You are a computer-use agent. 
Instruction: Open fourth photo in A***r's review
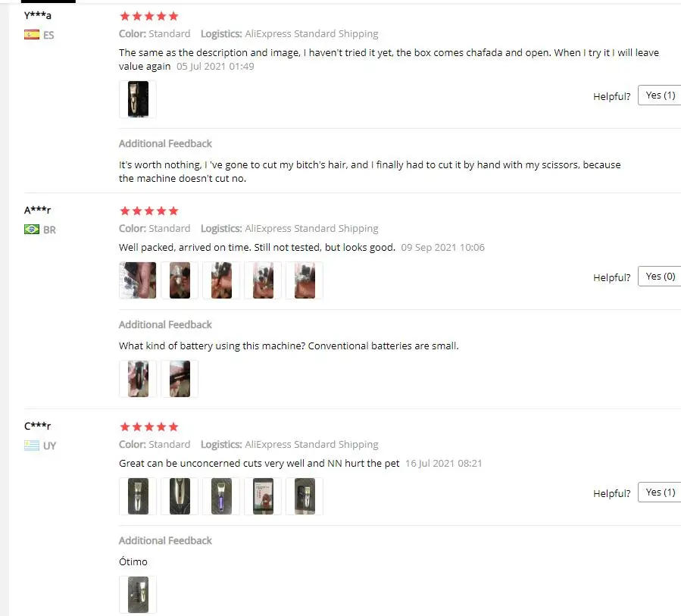pos(263,280)
